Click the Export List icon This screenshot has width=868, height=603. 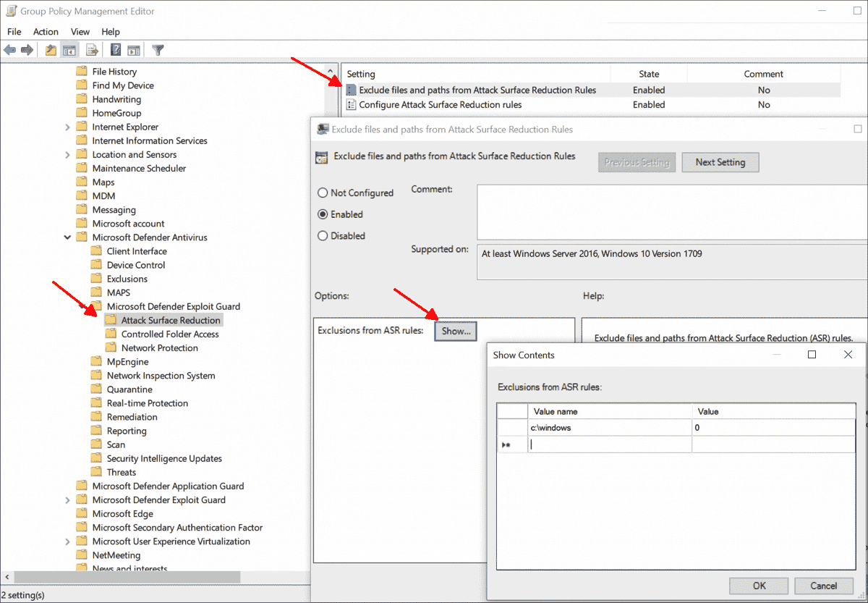[92, 49]
